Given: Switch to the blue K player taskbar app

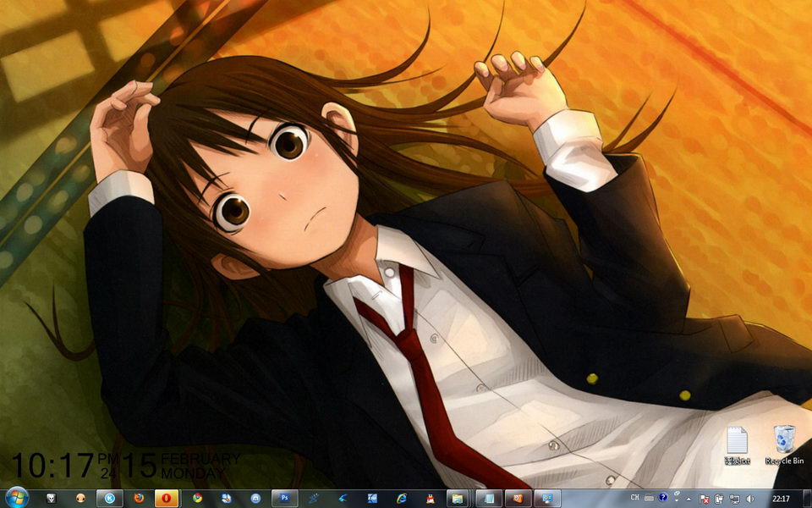Looking at the screenshot, I should [x=109, y=498].
